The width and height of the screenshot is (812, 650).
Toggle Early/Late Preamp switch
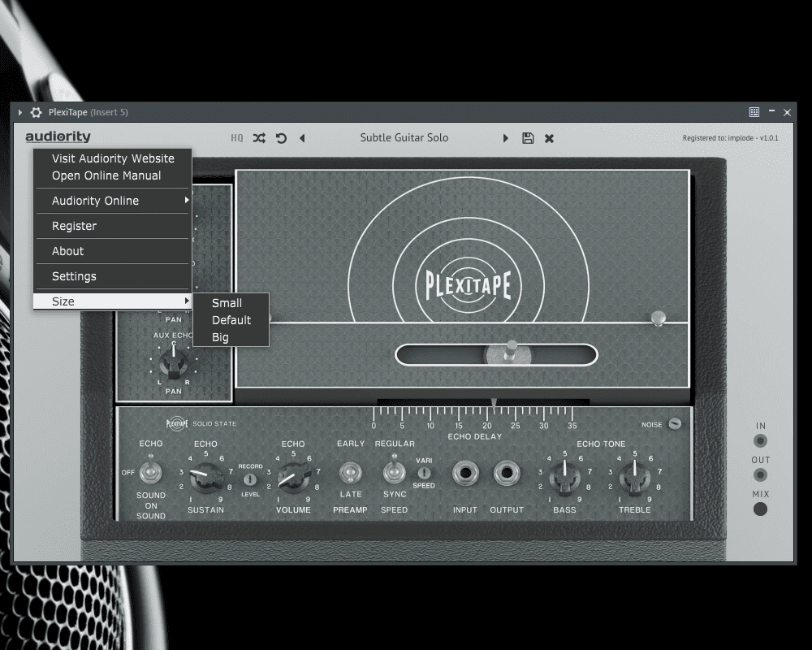(x=351, y=472)
